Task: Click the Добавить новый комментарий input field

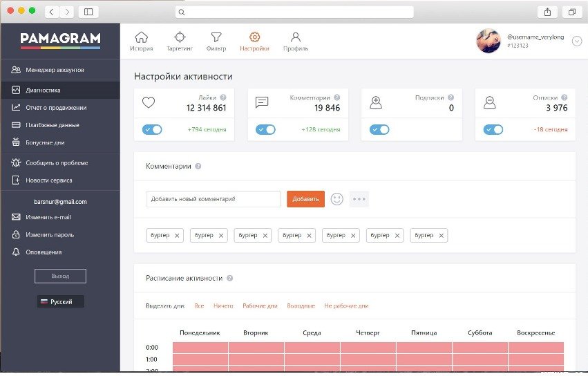Action: pos(214,199)
